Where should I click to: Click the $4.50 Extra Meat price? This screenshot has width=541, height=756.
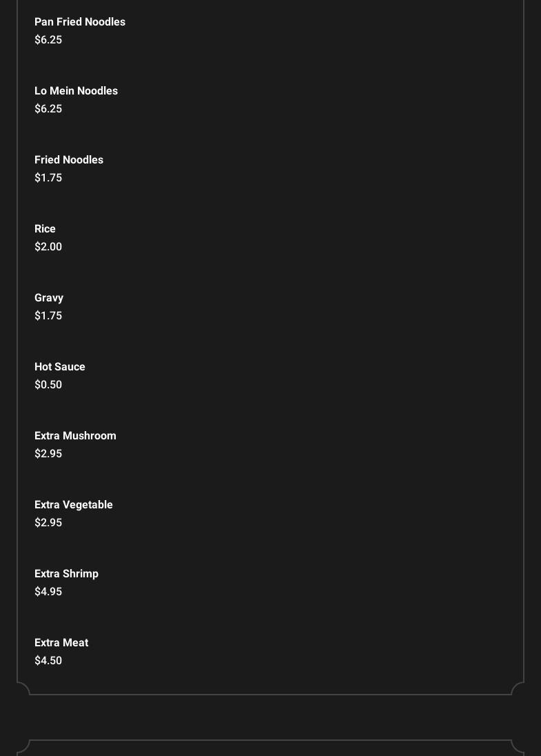48,661
